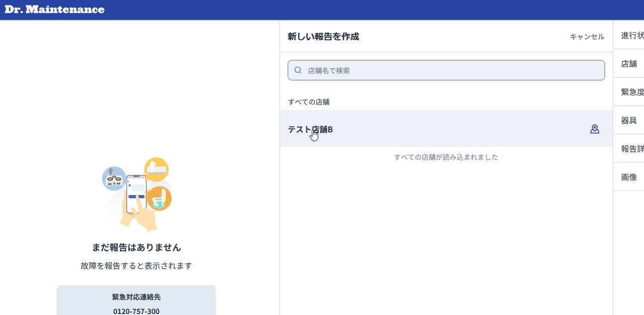Click the empty reports illustration
Image resolution: width=644 pixels, height=315 pixels.
pyautogui.click(x=137, y=195)
